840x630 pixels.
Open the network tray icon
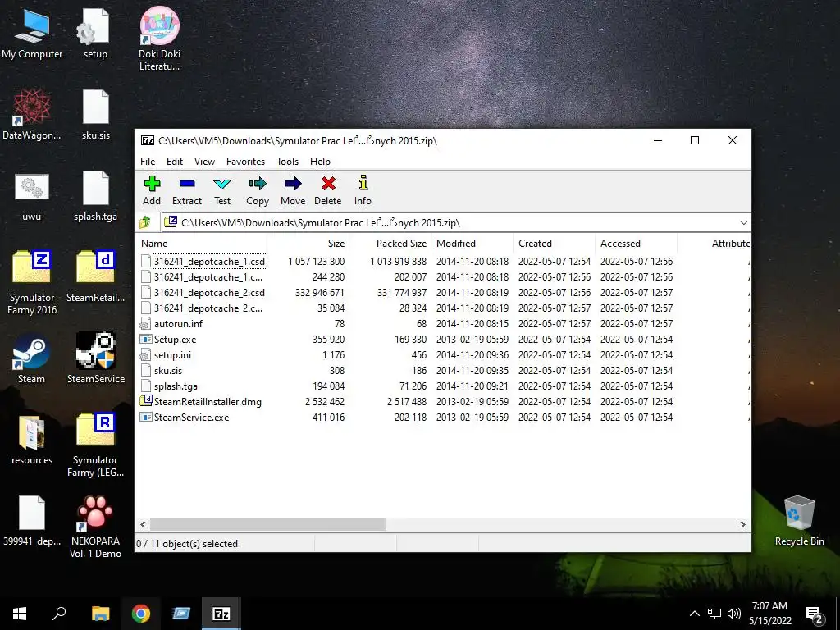pyautogui.click(x=714, y=614)
